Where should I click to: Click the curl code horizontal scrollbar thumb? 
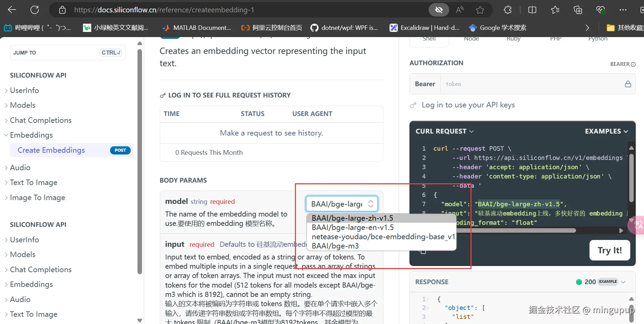click(516, 231)
